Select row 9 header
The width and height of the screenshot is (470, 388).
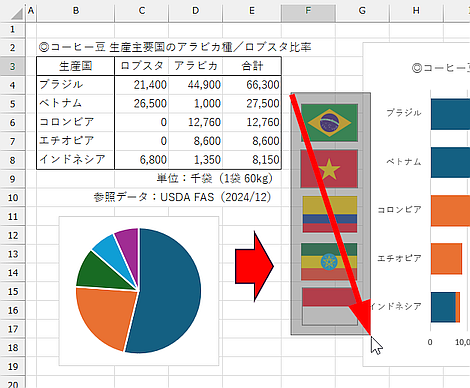pyautogui.click(x=13, y=179)
